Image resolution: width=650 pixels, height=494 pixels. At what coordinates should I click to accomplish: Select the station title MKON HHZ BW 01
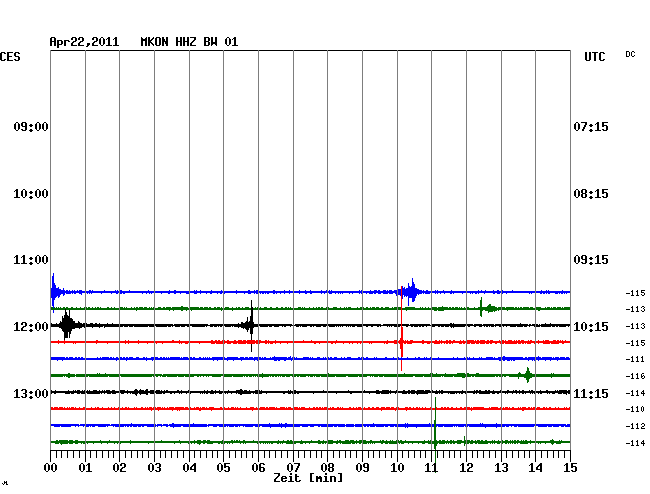(x=189, y=42)
